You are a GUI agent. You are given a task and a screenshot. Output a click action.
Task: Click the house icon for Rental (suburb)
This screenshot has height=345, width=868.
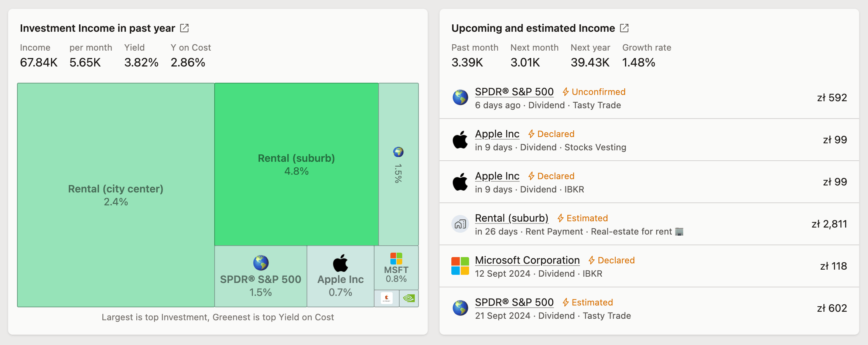[460, 224]
